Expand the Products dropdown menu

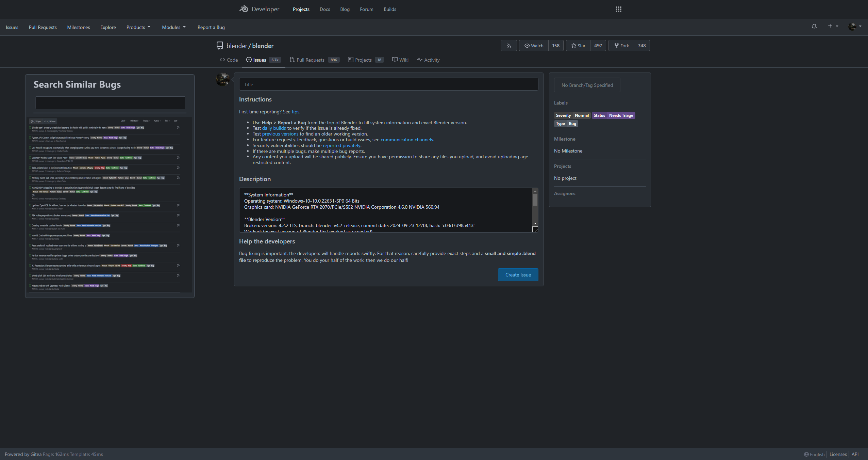pyautogui.click(x=138, y=27)
